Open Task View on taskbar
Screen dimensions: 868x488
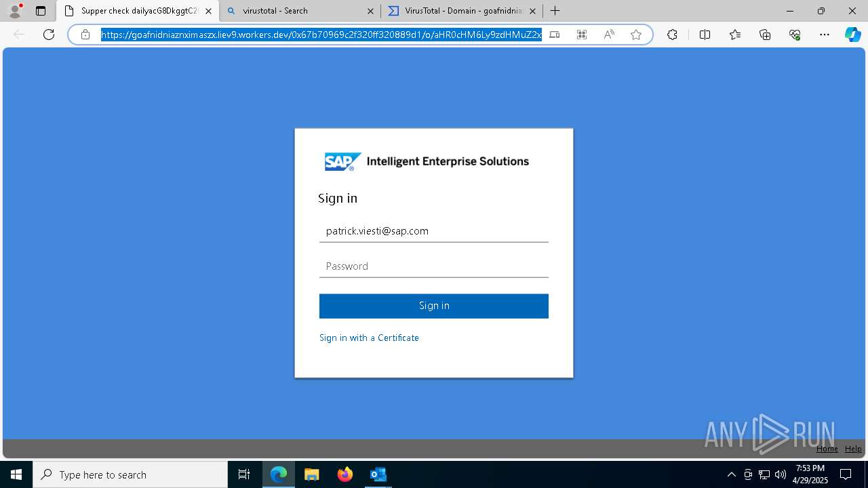click(x=244, y=474)
